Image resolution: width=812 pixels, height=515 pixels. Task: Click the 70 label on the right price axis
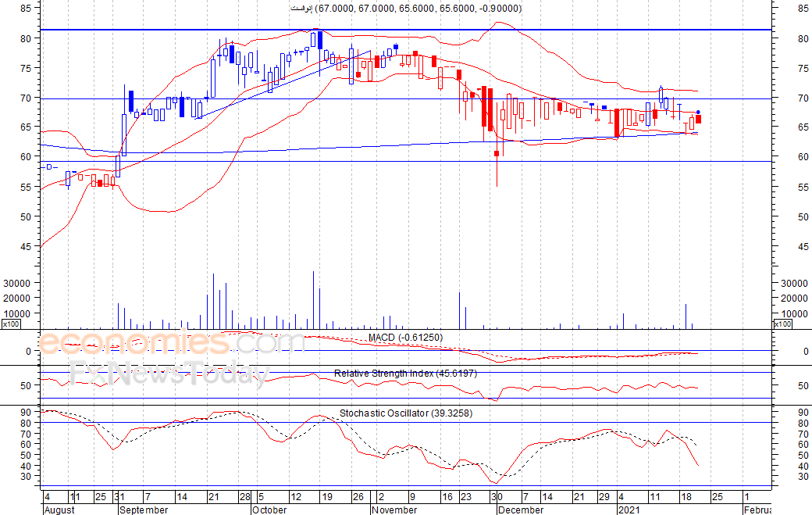803,98
